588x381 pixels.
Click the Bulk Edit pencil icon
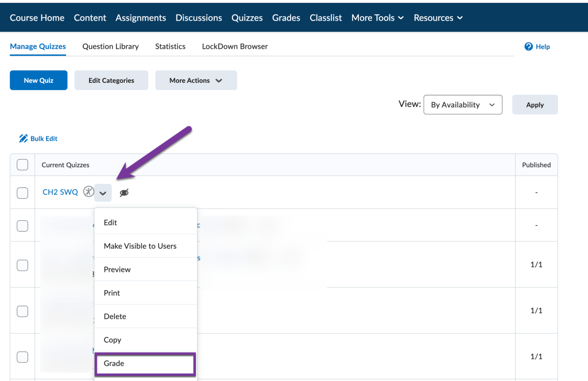click(23, 138)
